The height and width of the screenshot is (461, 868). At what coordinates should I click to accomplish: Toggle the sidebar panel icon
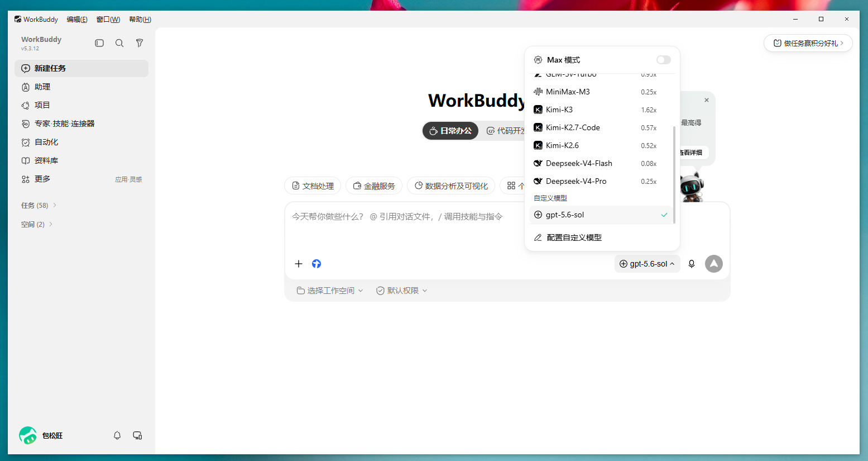[99, 43]
